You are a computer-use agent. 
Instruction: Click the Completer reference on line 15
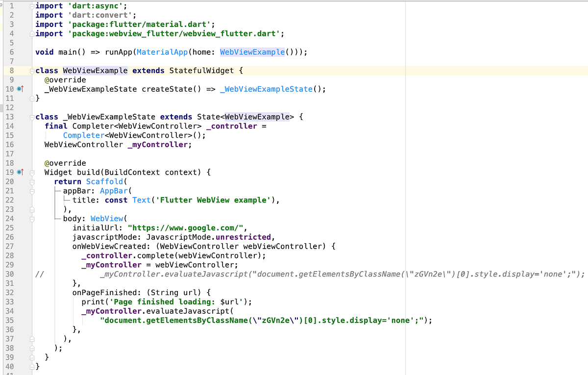coord(83,135)
